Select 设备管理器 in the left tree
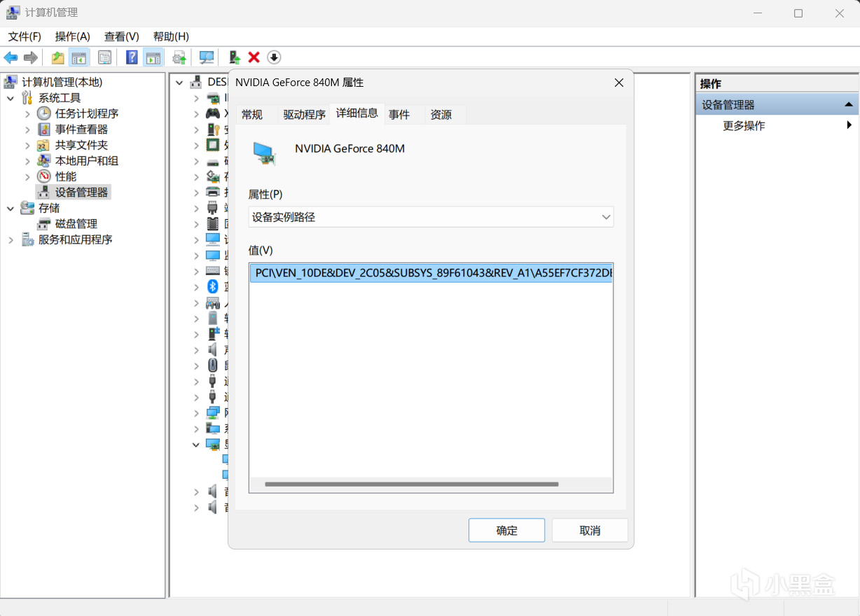860x616 pixels. (x=82, y=192)
